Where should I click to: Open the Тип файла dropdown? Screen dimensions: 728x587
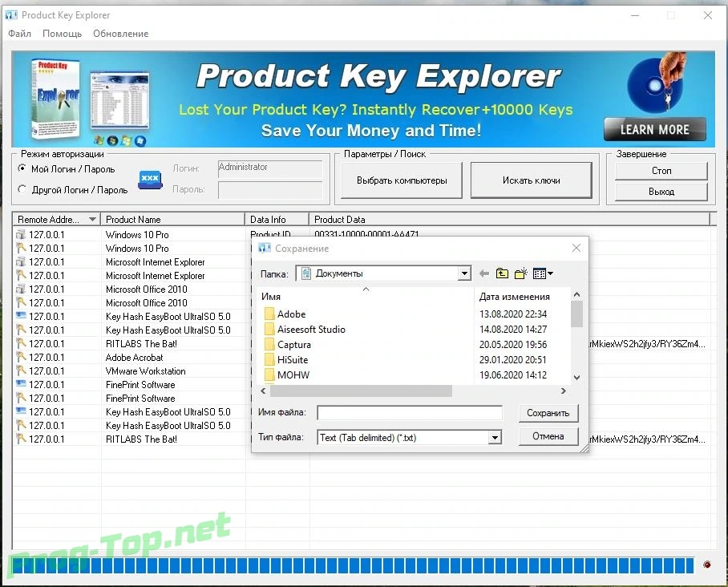tap(495, 438)
